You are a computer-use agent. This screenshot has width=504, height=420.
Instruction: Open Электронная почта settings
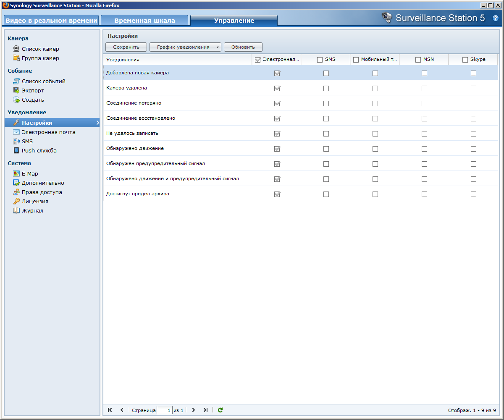pyautogui.click(x=49, y=132)
